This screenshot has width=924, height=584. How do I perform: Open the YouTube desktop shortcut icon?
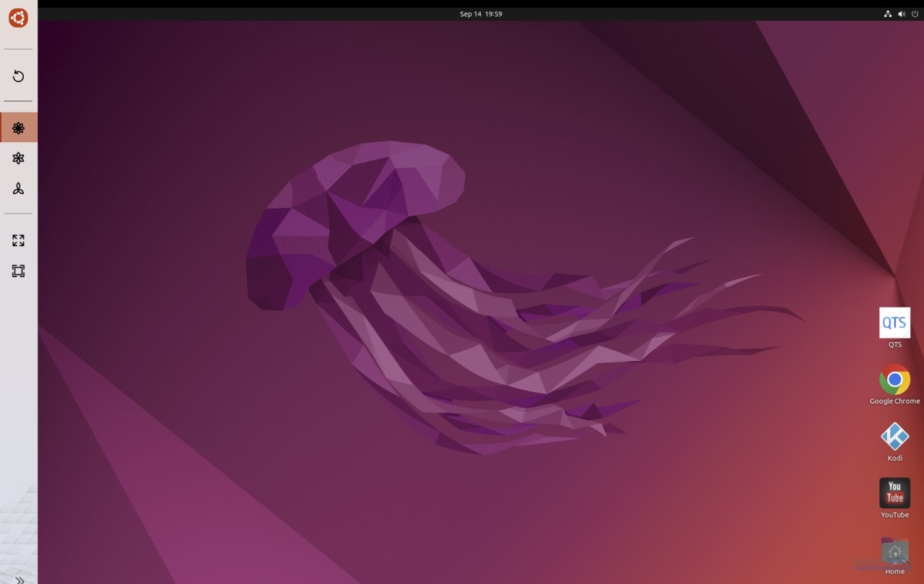[894, 493]
